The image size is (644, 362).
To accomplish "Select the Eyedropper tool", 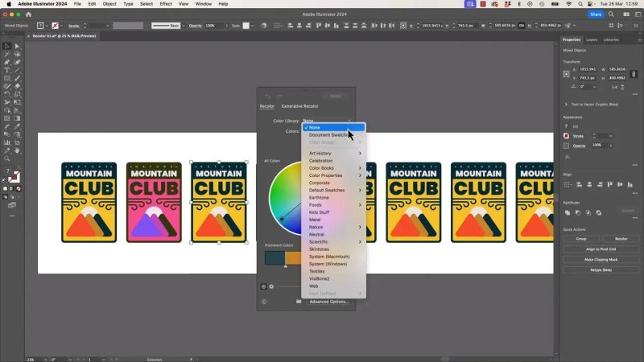I will tap(17, 126).
